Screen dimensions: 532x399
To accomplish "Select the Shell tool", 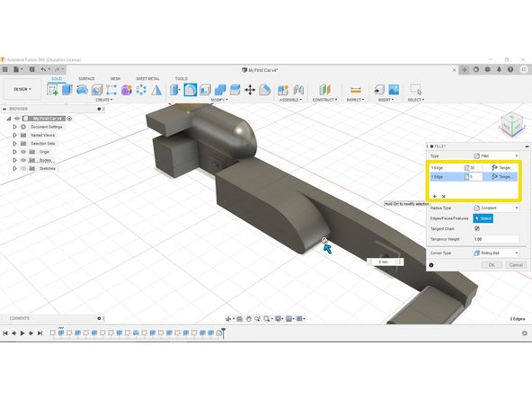I will pyautogui.click(x=205, y=90).
